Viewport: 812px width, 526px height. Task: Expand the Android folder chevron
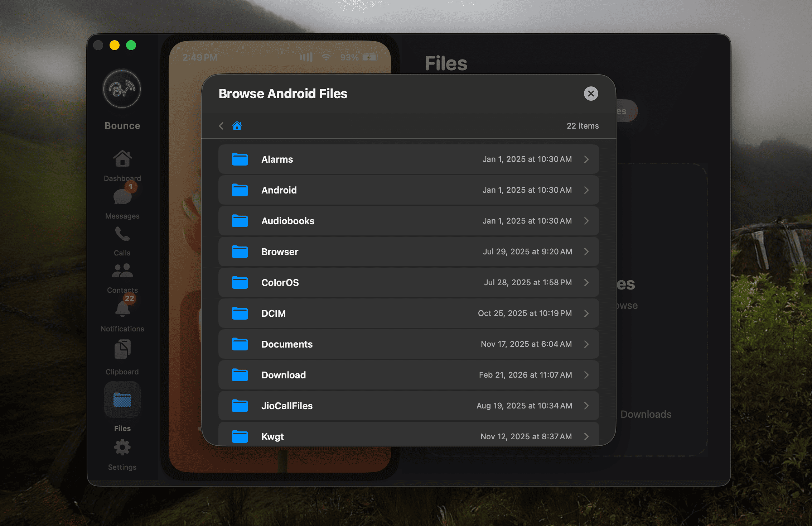point(586,190)
